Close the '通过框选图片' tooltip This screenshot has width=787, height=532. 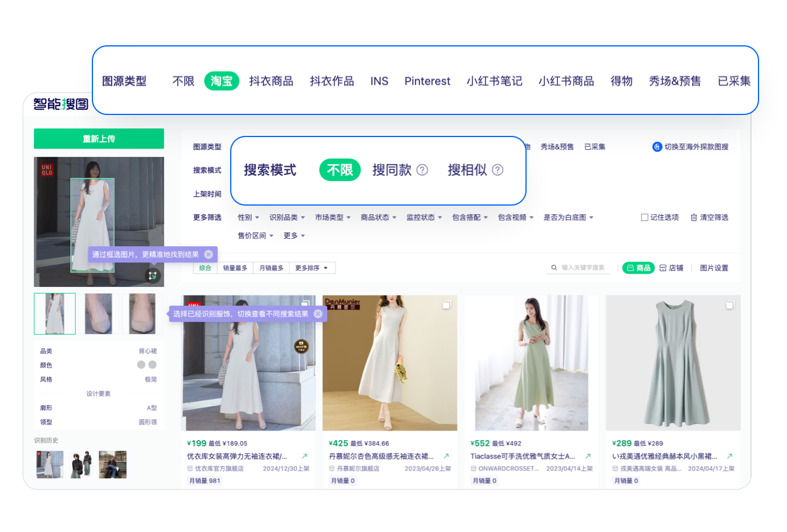(x=209, y=254)
